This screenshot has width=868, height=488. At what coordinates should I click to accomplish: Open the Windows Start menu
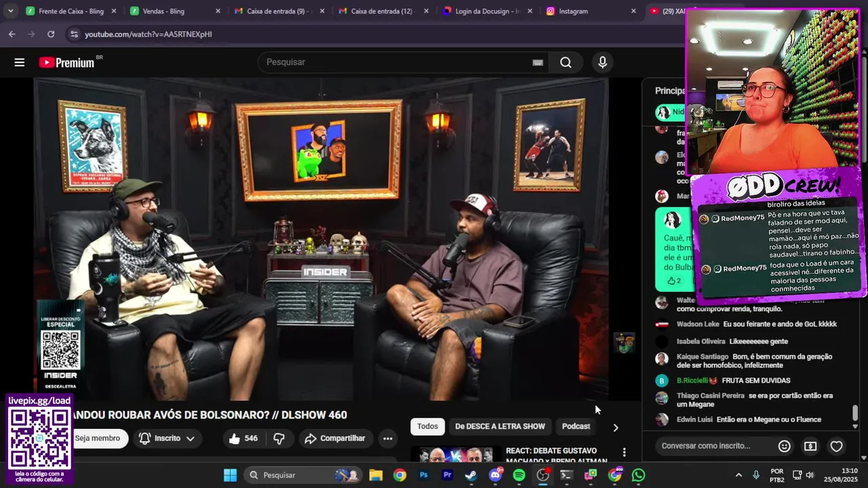[230, 475]
